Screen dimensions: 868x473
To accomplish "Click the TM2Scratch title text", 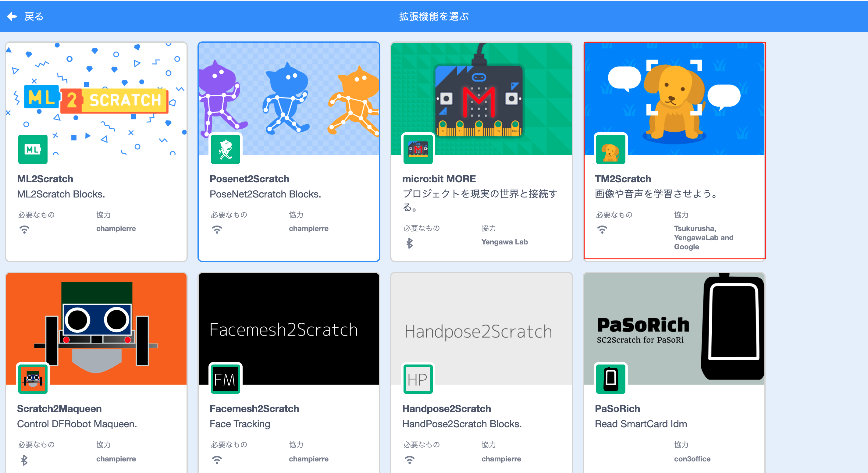I will (x=623, y=179).
